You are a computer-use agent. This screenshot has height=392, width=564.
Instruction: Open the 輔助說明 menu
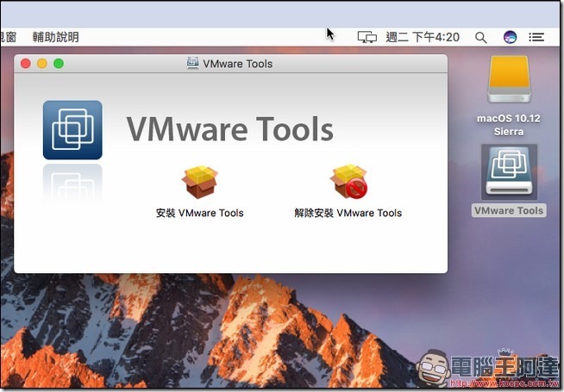pos(55,37)
